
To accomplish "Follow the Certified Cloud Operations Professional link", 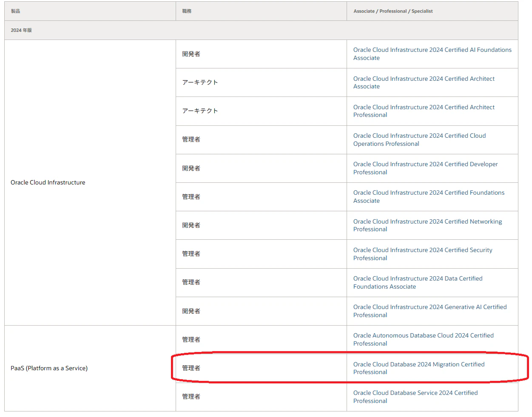I will click(x=419, y=139).
